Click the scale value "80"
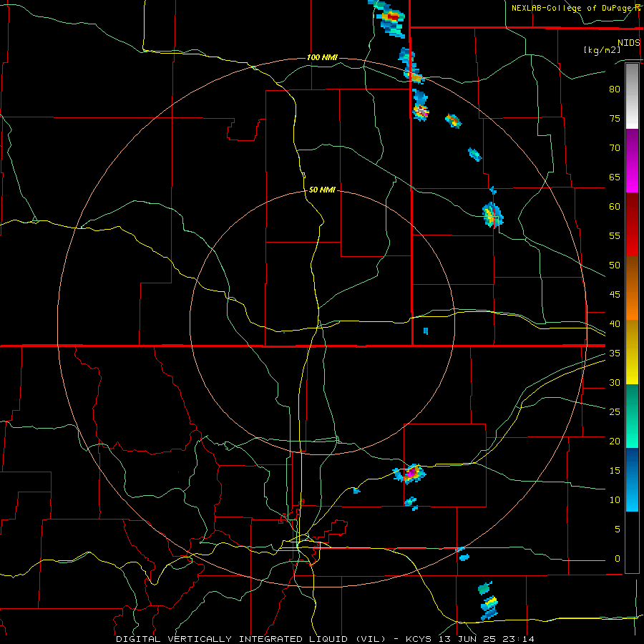 [x=615, y=89]
